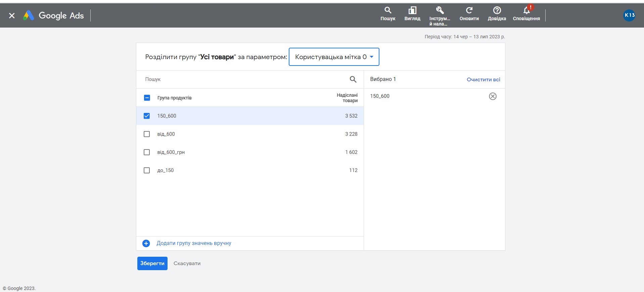644x292 pixels.
Task: Click Додати групу значень вручну link
Action: 194,243
